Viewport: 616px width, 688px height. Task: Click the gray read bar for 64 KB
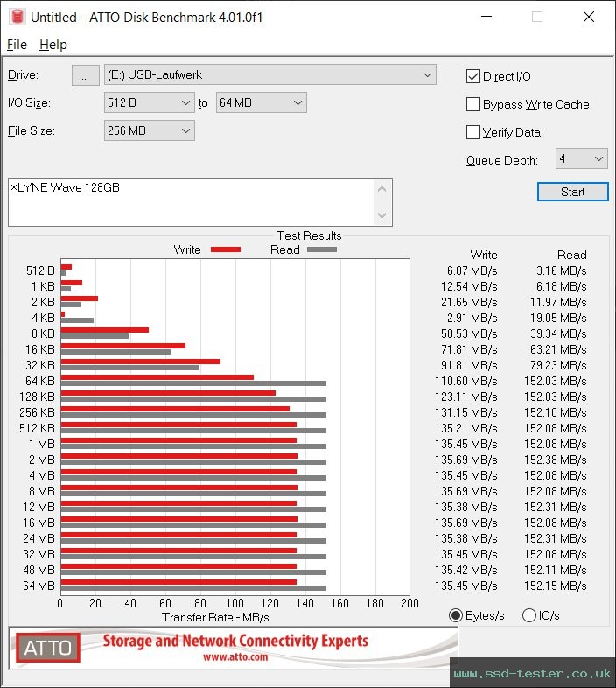click(193, 383)
